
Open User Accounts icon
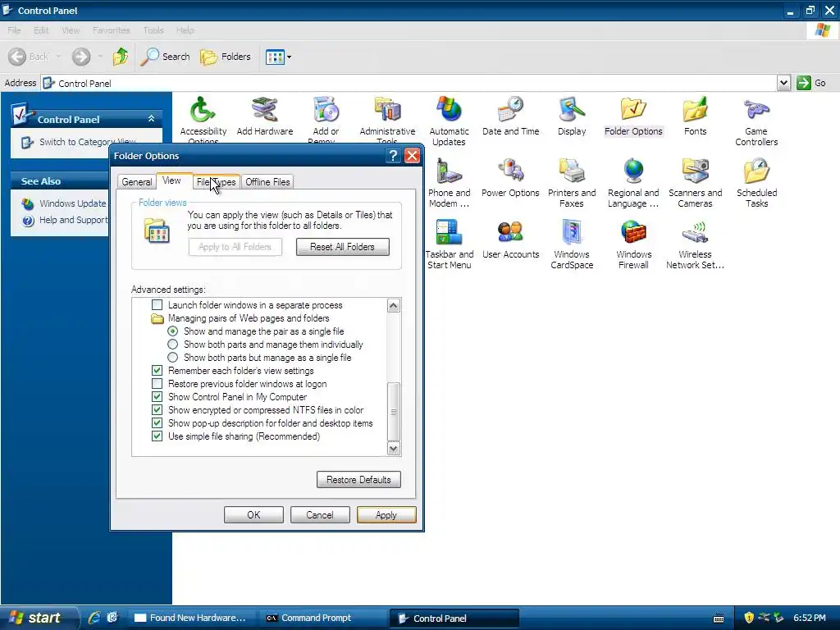coord(510,234)
